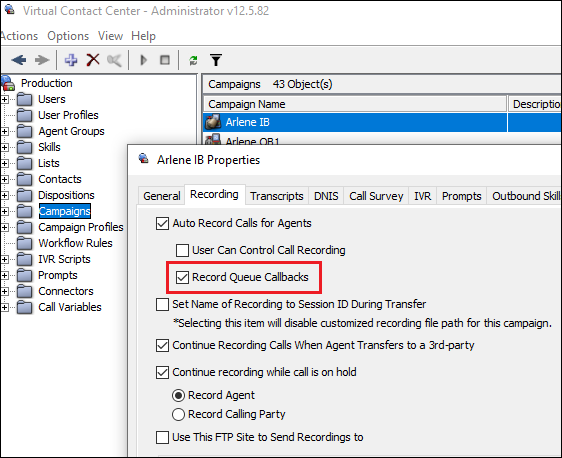Switch to the DNIS tab
The width and height of the screenshot is (562, 458).
click(326, 196)
